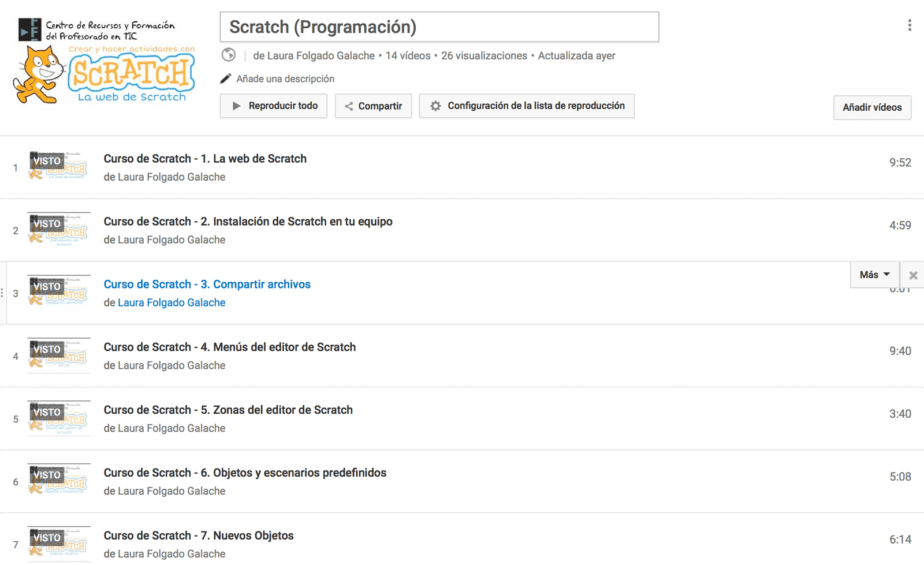Edit the playlist title Scratch (Programación)
Screen dimensions: 924x565
pos(439,27)
